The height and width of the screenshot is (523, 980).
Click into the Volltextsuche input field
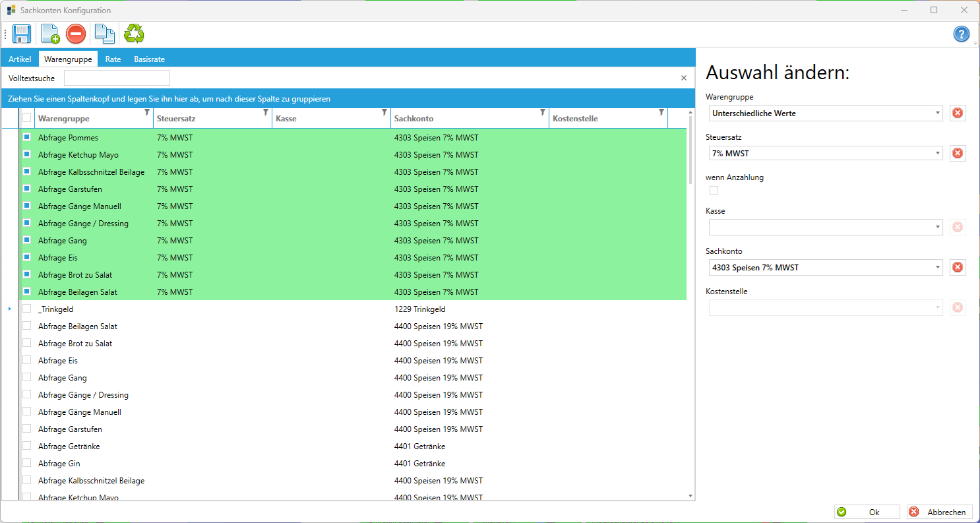(x=117, y=78)
